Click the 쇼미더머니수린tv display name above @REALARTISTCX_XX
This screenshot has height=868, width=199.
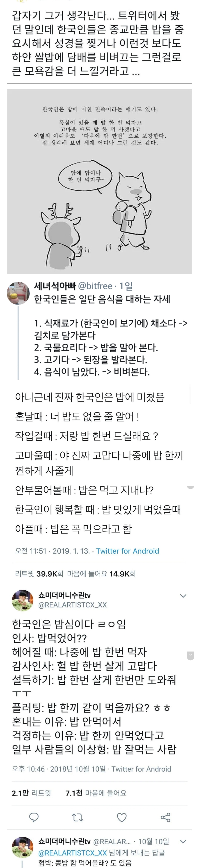[64, 595]
